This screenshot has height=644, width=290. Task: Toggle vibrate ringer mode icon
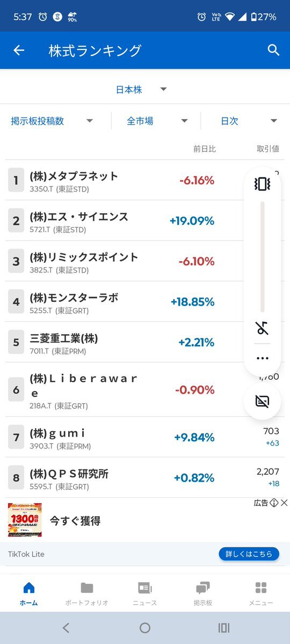262,184
